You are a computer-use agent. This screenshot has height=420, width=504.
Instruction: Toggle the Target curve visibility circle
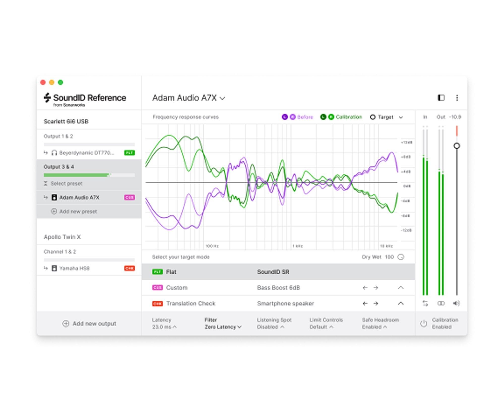coord(373,117)
